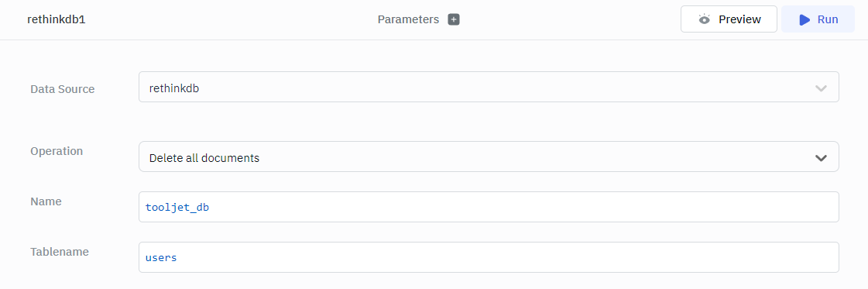Click the 'users' text in Tablename input
This screenshot has width=868, height=289.
[161, 257]
